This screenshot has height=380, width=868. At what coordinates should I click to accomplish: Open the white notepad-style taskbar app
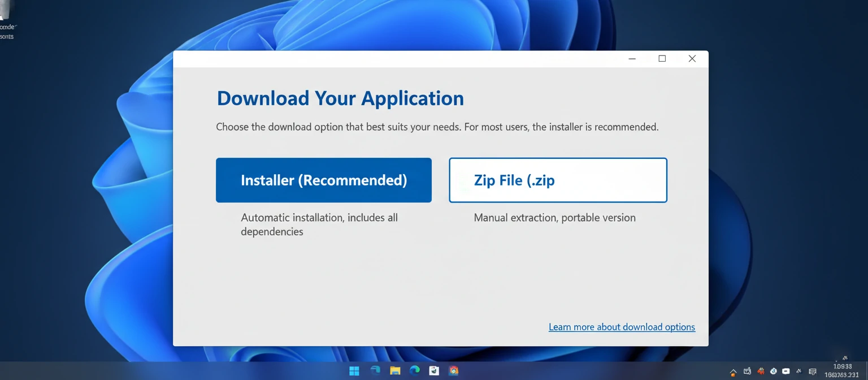(434, 370)
